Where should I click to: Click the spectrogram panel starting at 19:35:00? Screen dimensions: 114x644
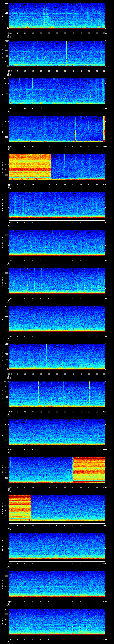pos(57,243)
